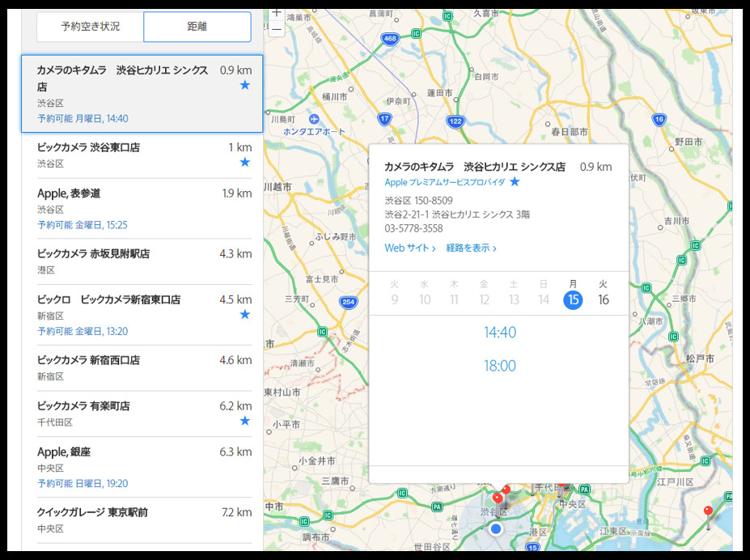Click star in カメラのキタムラ list row
The image size is (750, 560).
tap(245, 85)
